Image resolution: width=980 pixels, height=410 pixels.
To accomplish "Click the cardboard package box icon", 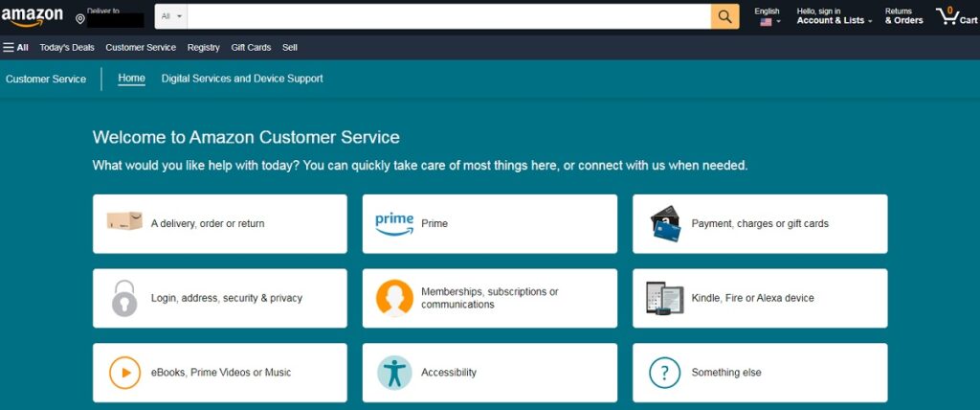I will [x=124, y=221].
